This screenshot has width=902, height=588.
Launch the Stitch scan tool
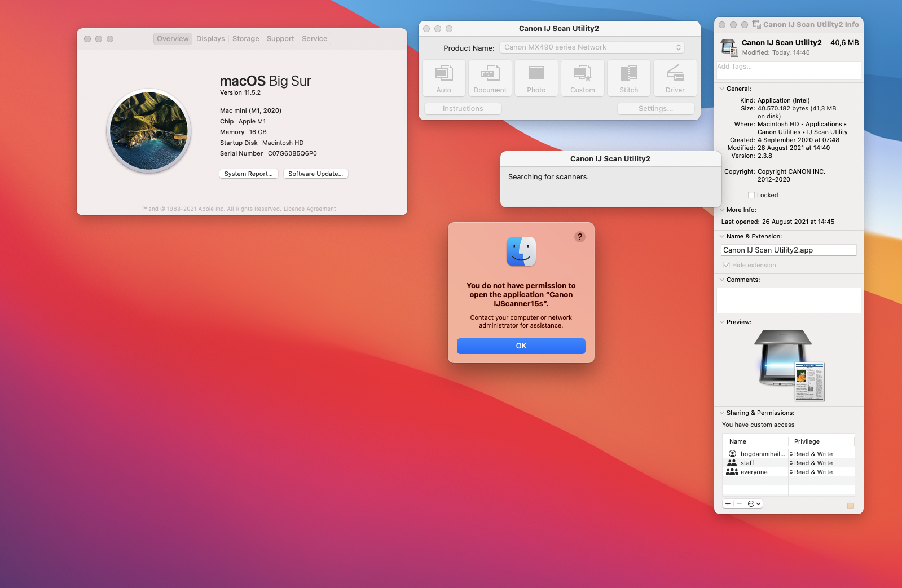click(x=629, y=78)
